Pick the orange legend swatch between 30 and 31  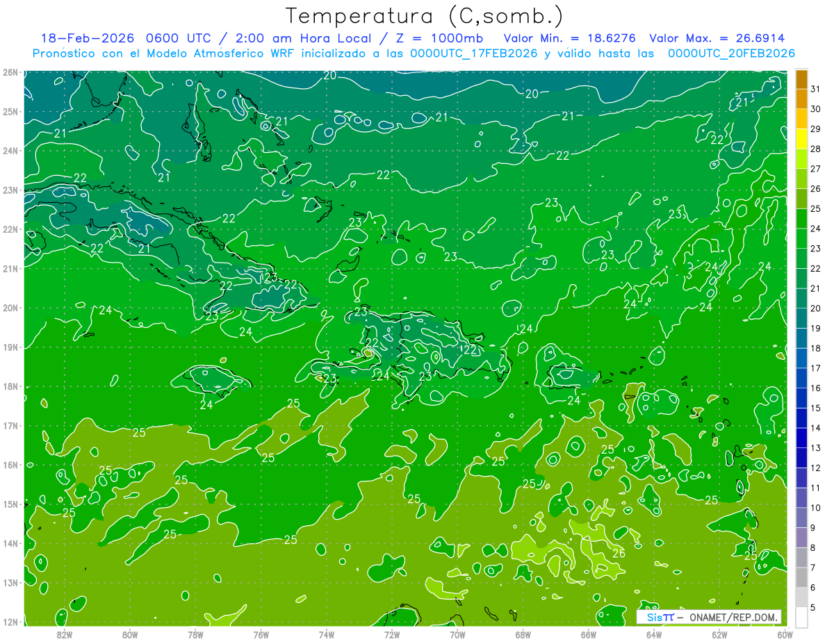(x=801, y=99)
